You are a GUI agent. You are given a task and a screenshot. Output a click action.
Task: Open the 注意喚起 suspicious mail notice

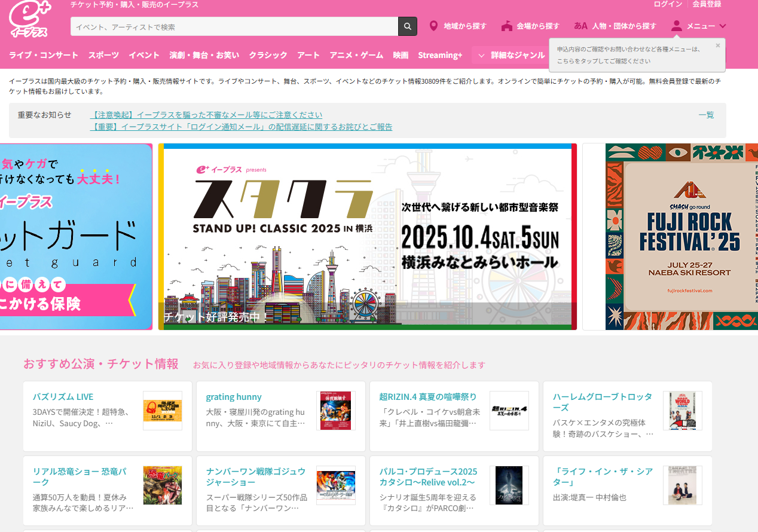coord(206,115)
